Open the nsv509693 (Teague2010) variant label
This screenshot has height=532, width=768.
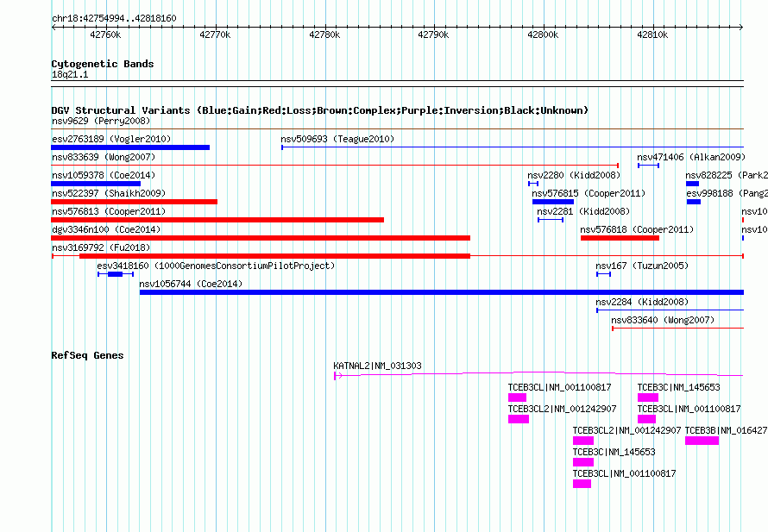(x=337, y=139)
